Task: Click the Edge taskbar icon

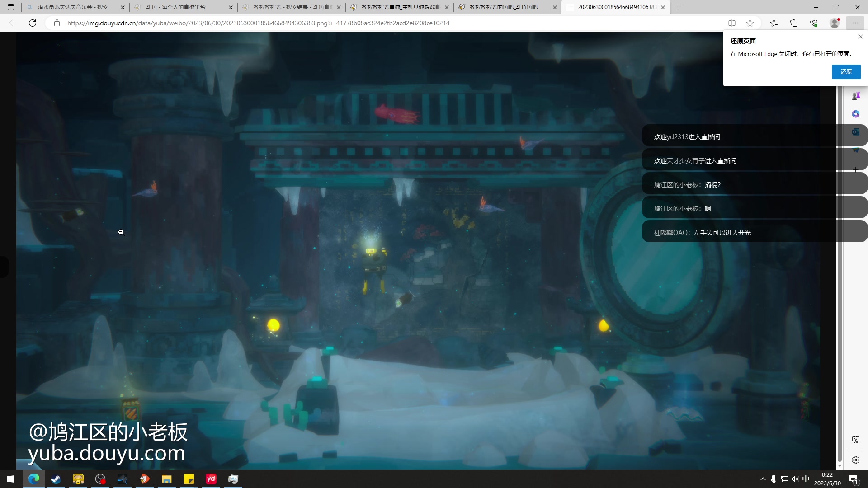Action: (34, 479)
